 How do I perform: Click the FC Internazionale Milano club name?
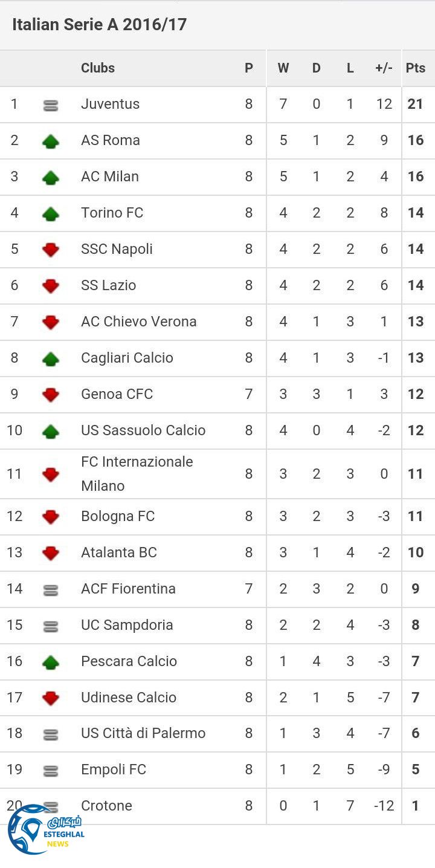[137, 473]
